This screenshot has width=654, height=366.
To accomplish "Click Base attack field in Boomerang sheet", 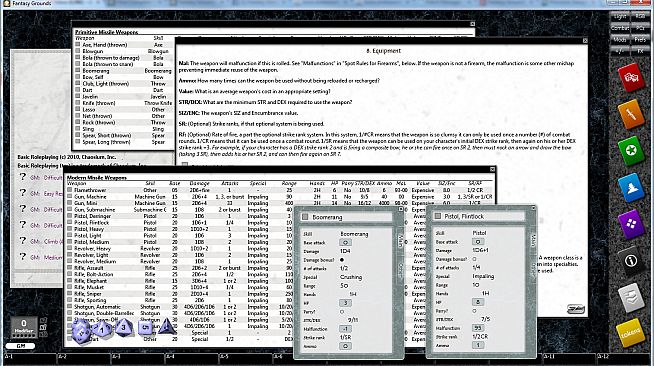I will tap(345, 242).
